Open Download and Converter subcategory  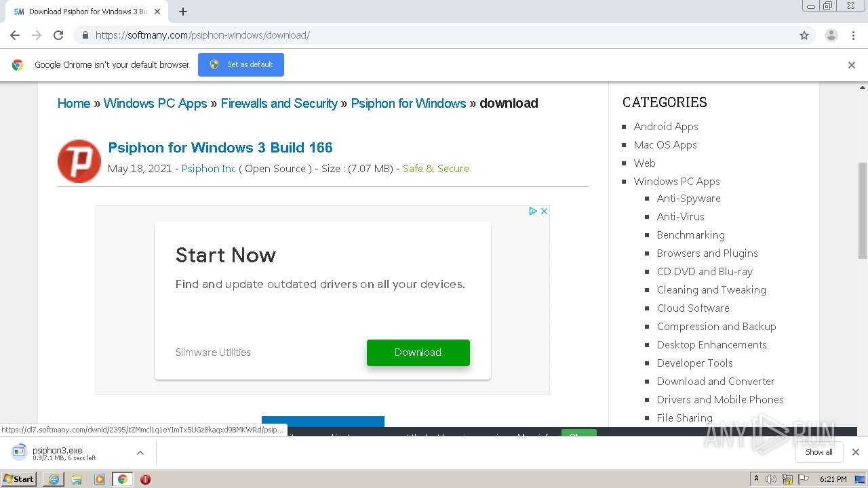pos(716,382)
